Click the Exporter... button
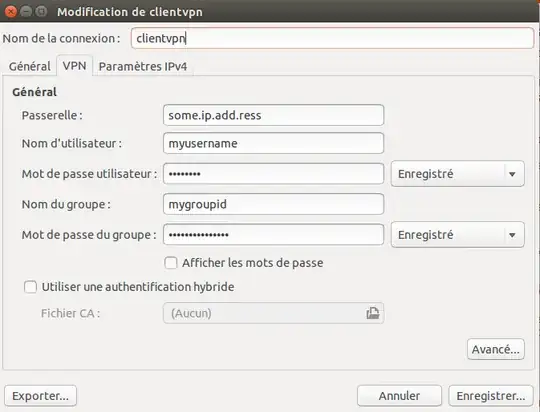The height and width of the screenshot is (412, 540). pos(41,396)
